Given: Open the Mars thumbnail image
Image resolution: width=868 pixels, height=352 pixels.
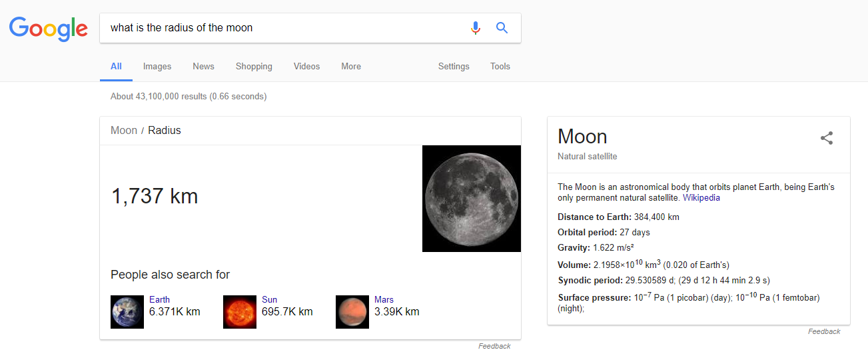Looking at the screenshot, I should pyautogui.click(x=352, y=312).
